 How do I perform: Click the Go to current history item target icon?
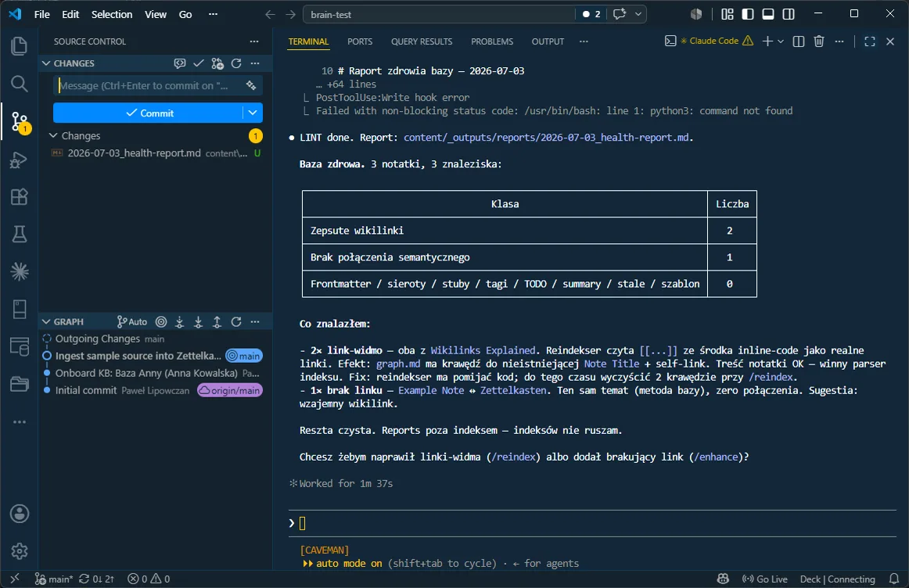click(161, 322)
